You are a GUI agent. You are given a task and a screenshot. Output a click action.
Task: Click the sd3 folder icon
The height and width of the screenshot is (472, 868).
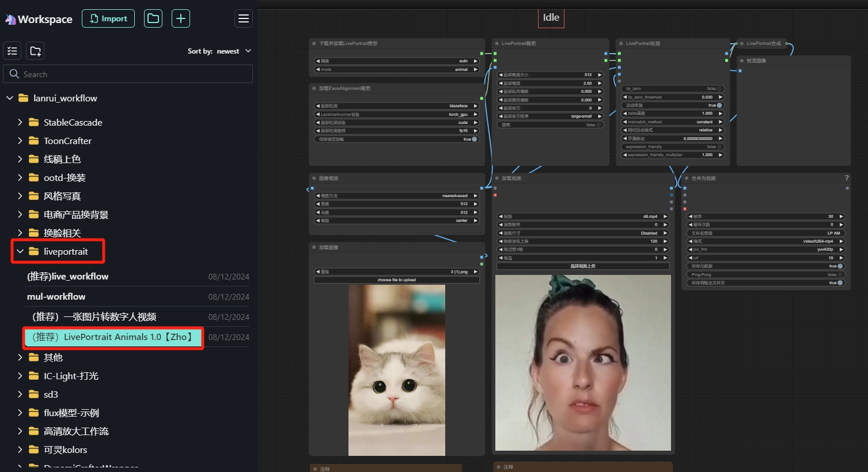pyautogui.click(x=34, y=394)
